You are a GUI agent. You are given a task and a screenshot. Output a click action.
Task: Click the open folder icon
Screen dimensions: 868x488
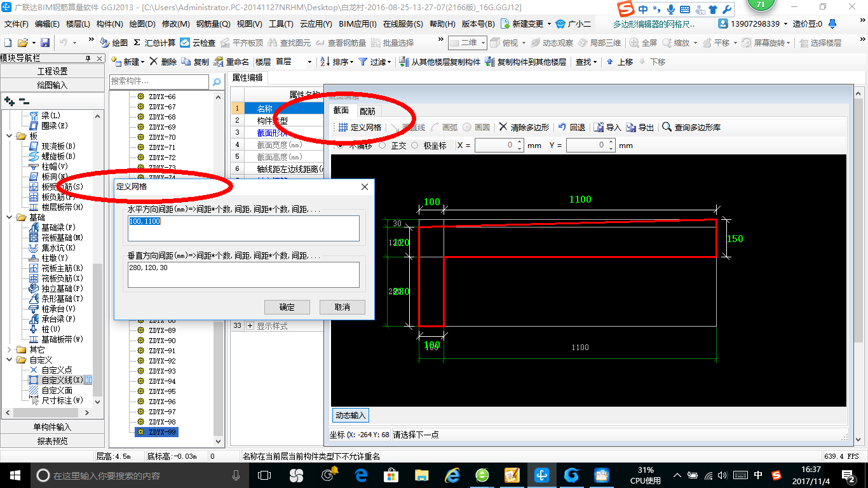[22, 43]
